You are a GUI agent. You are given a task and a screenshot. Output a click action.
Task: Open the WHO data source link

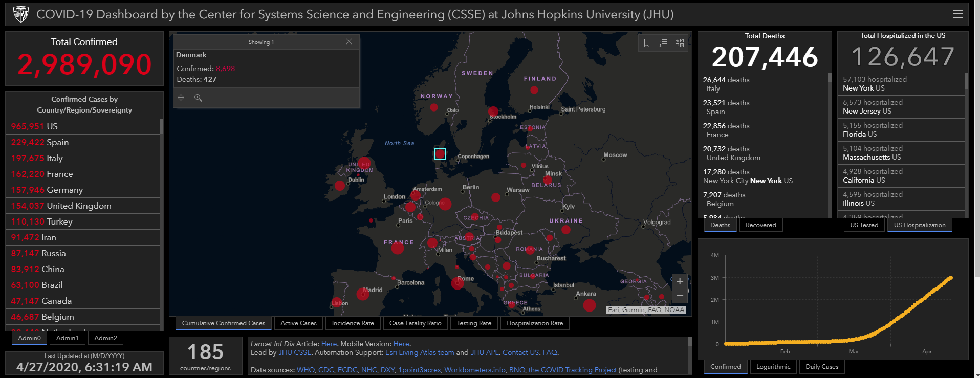click(306, 370)
